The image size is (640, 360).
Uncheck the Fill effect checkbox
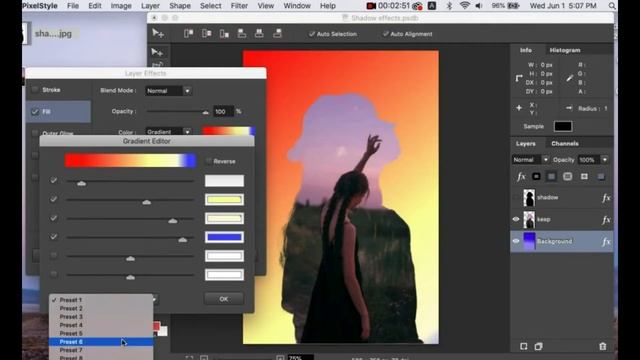tap(35, 111)
